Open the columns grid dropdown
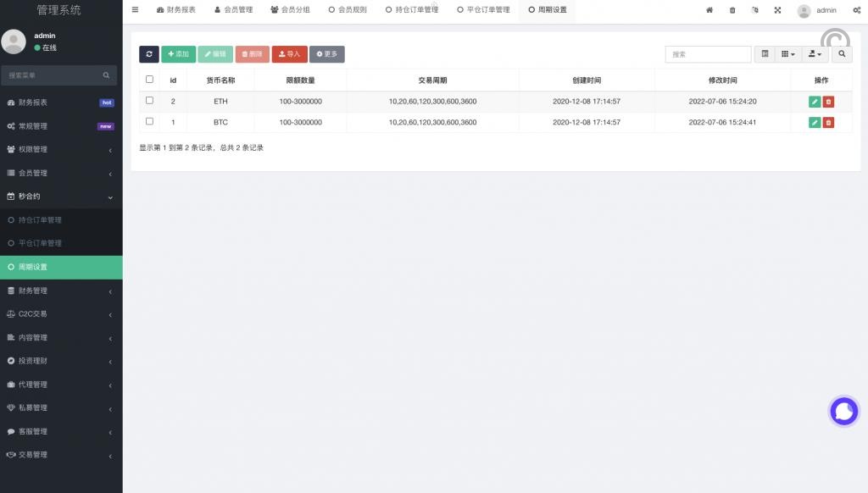Image resolution: width=868 pixels, height=493 pixels. (788, 54)
